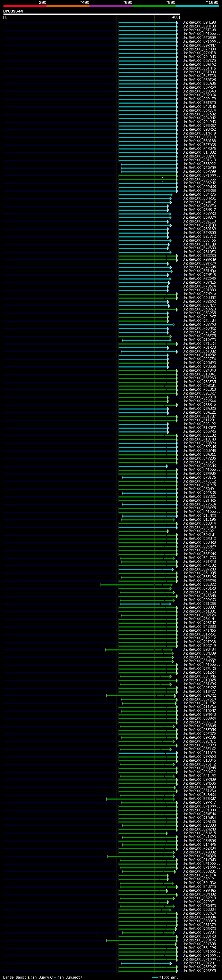
Task: Click the green alignment bar for UniRef100_B8G2S5
Action: tap(148, 256)
